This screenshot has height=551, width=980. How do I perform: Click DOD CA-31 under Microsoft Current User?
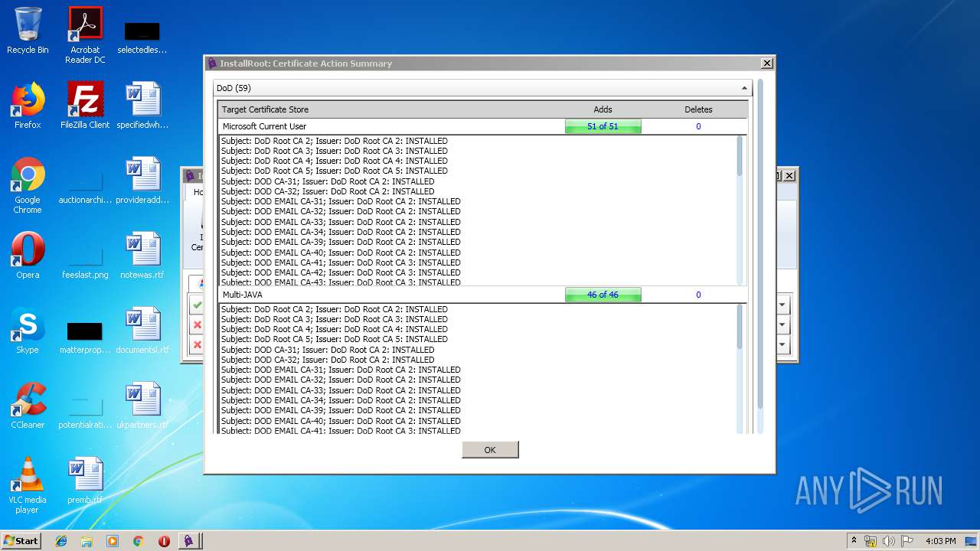328,181
